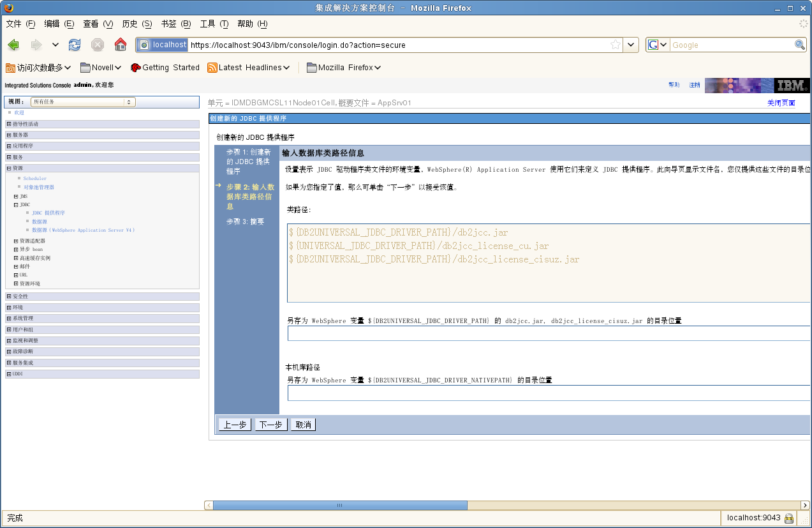Click the Getting Started bookmark icon
The width and height of the screenshot is (812, 528).
pos(135,68)
